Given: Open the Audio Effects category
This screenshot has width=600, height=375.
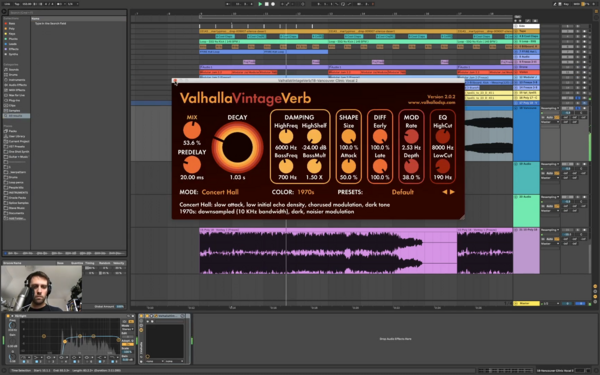Looking at the screenshot, I should click(x=17, y=85).
